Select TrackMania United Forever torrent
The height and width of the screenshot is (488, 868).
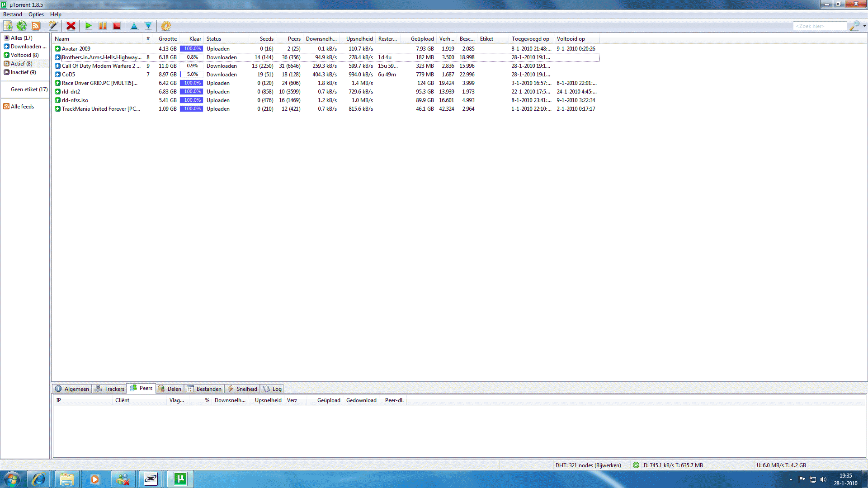click(326, 109)
